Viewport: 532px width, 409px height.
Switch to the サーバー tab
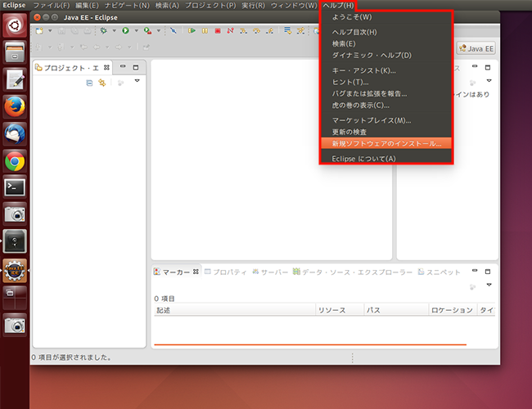(270, 272)
